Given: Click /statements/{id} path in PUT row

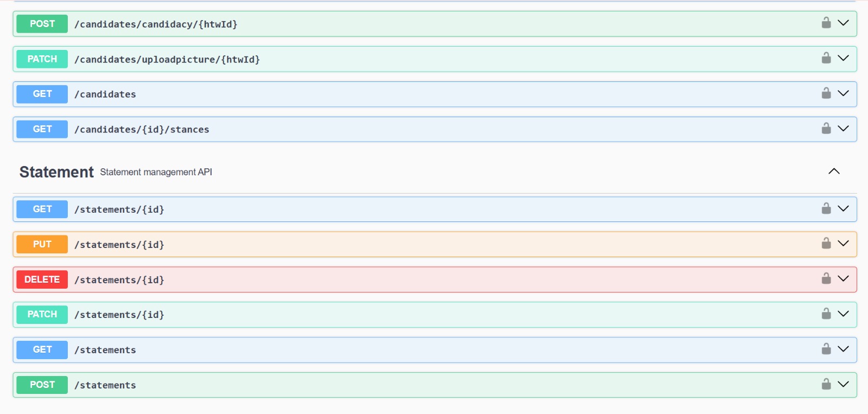Looking at the screenshot, I should pyautogui.click(x=119, y=245).
